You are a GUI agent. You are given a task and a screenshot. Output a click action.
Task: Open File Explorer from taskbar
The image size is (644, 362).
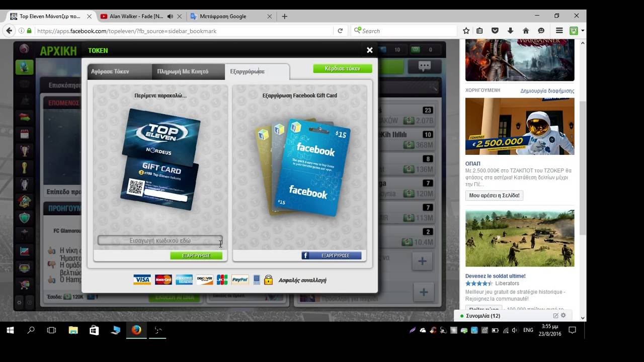pyautogui.click(x=73, y=330)
